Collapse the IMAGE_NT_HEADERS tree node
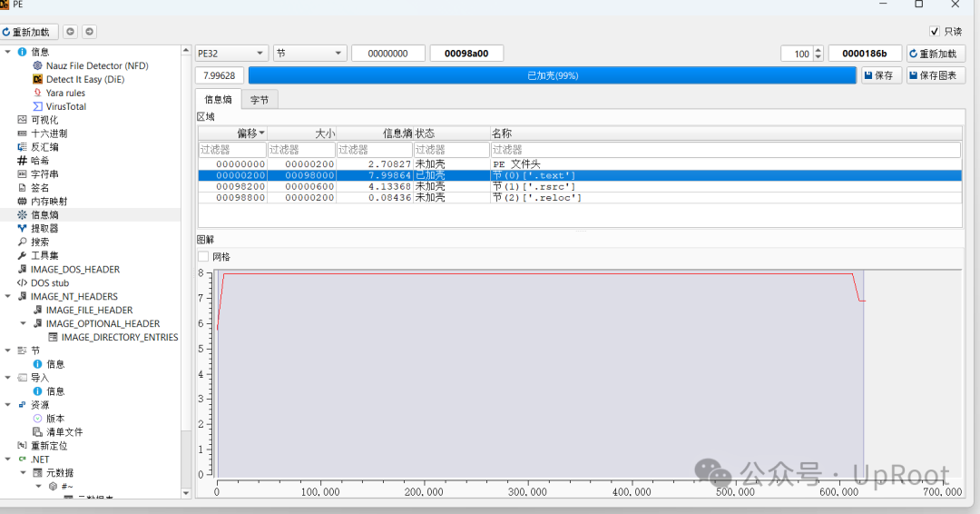The image size is (980, 514). coord(7,296)
